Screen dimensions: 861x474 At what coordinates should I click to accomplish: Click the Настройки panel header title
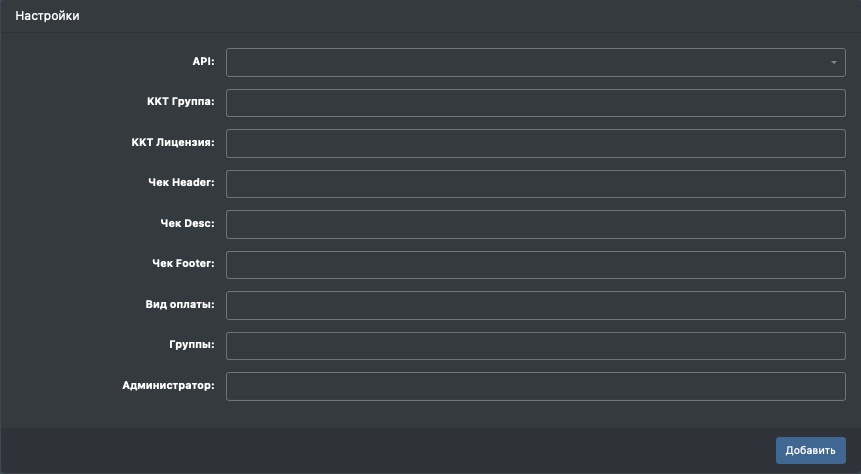[x=47, y=17]
